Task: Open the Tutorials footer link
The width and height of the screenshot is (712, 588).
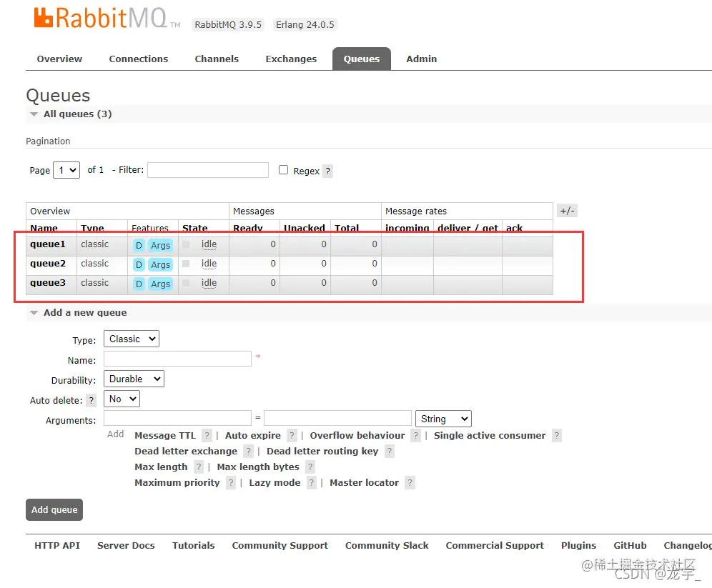Action: tap(194, 546)
